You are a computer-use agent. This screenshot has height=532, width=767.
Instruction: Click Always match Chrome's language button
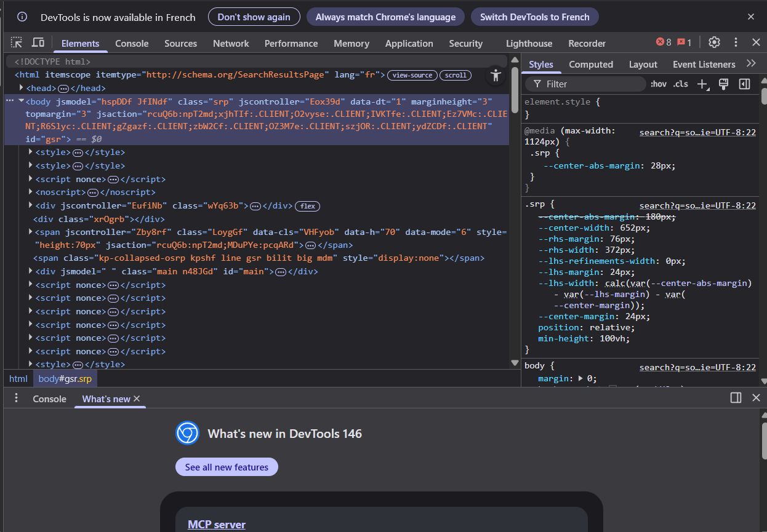[x=385, y=17]
